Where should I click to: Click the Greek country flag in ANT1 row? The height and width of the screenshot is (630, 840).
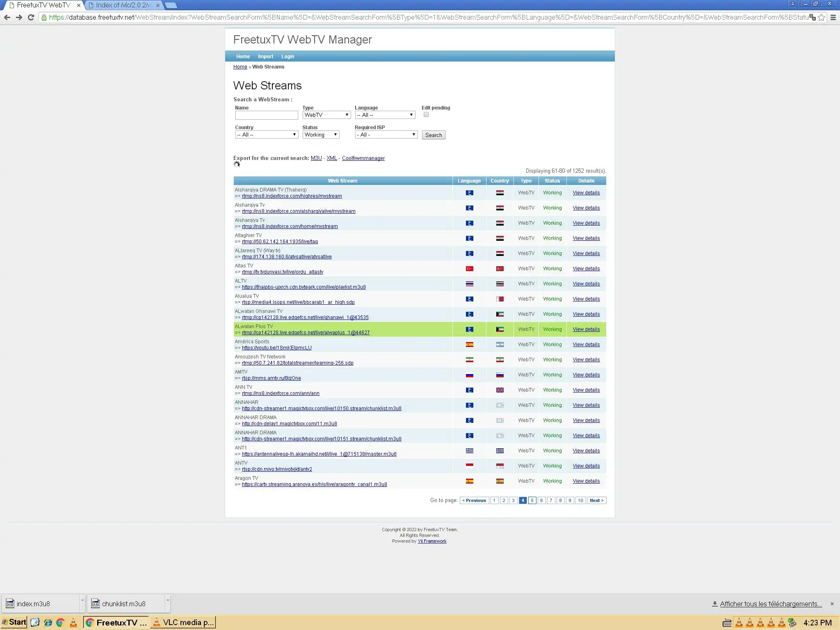[500, 451]
